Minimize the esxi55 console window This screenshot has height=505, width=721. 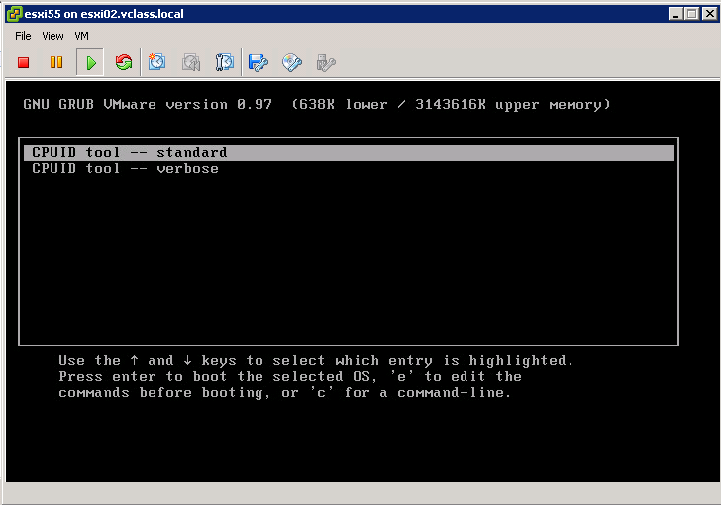tap(675, 14)
